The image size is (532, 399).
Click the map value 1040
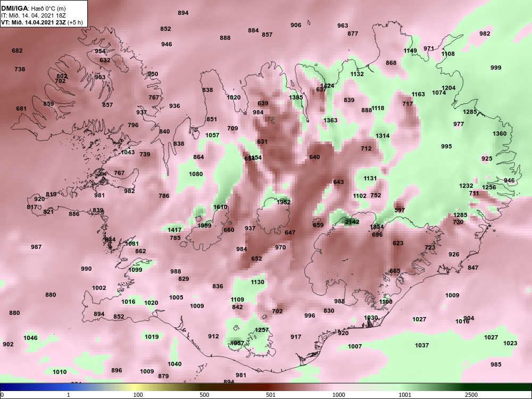point(174,364)
